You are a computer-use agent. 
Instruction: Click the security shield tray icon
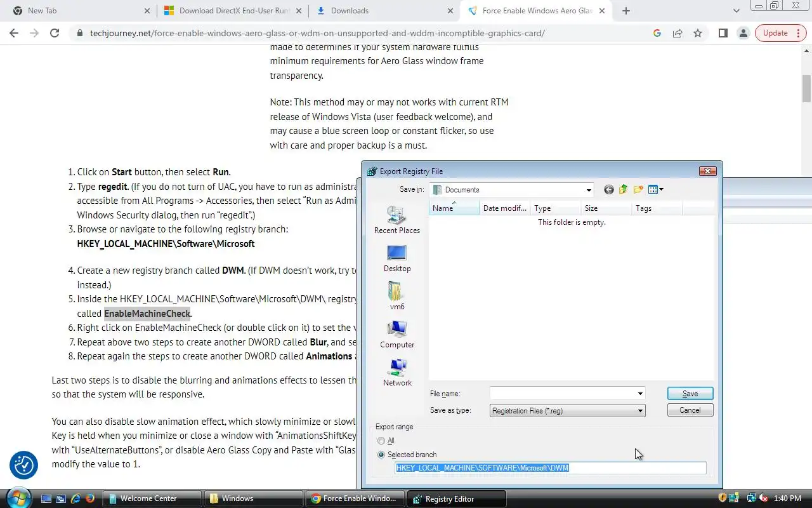pos(723,498)
